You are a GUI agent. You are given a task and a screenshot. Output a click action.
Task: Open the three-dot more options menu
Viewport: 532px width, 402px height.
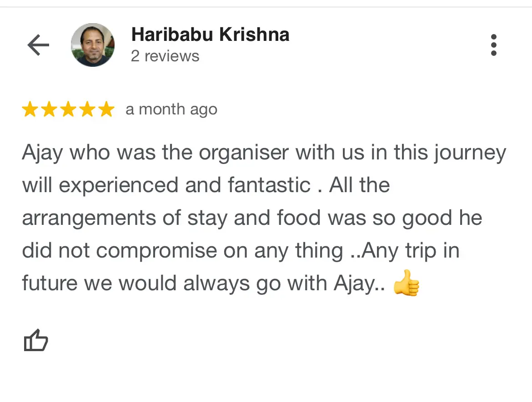pyautogui.click(x=494, y=45)
